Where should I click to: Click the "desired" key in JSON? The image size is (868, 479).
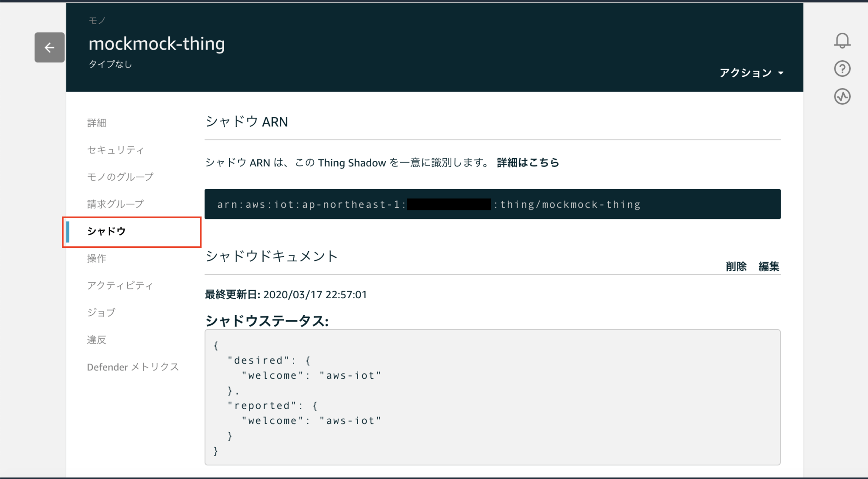pos(259,360)
